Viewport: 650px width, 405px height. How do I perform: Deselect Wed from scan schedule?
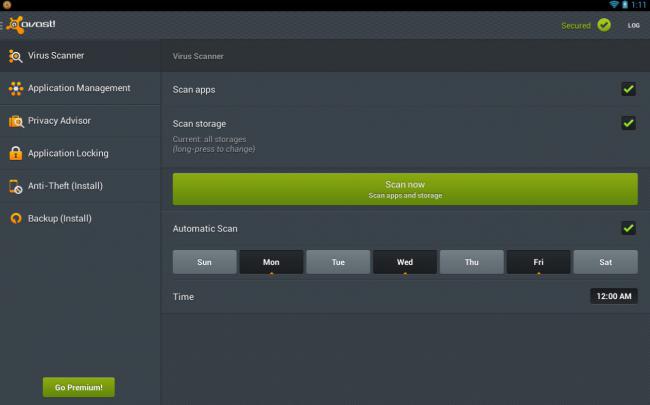point(405,262)
